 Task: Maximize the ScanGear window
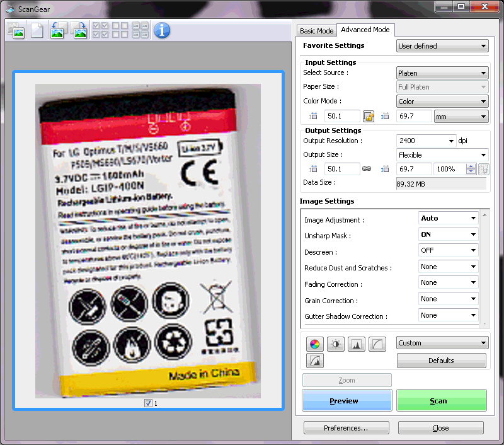461,7
